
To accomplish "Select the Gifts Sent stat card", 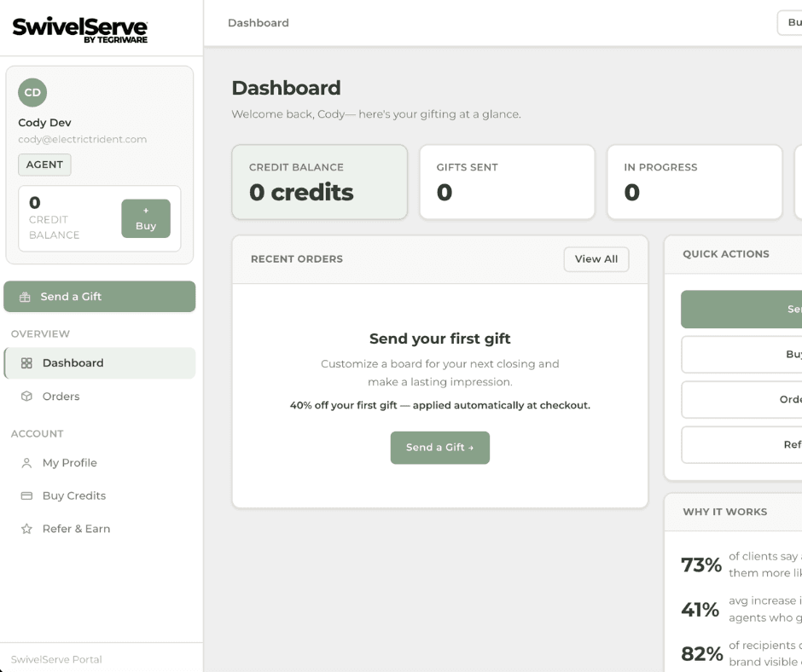I will [x=508, y=182].
